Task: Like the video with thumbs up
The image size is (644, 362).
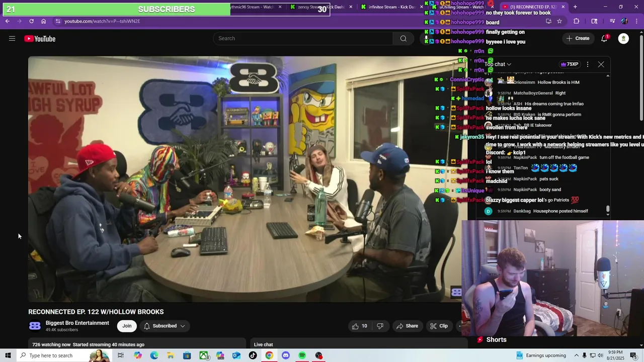Action: pos(359,326)
